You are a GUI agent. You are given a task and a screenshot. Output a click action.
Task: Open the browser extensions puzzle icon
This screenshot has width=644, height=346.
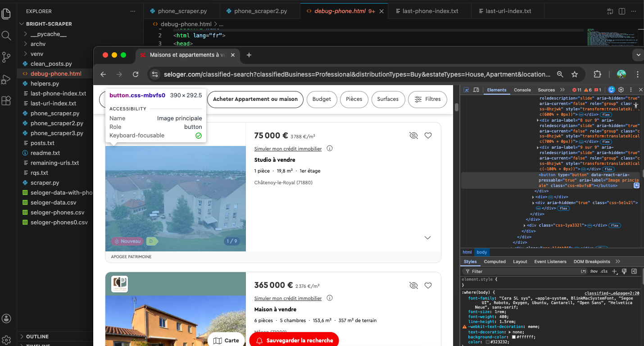pyautogui.click(x=597, y=74)
